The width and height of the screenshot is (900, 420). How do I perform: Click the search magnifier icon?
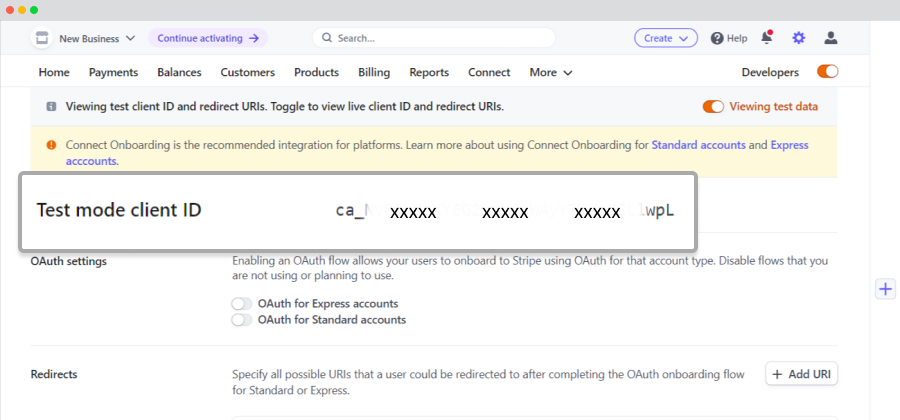click(327, 38)
